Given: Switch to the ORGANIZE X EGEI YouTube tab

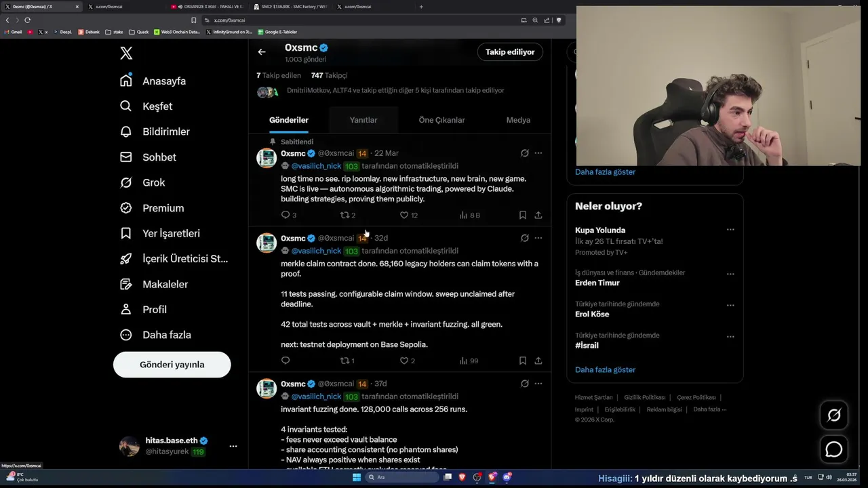Looking at the screenshot, I should tap(207, 7).
